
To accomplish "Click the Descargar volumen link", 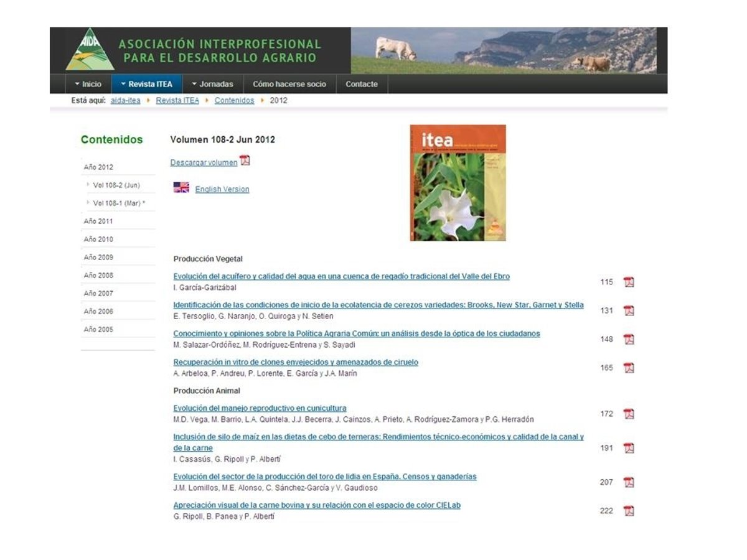I will point(204,162).
